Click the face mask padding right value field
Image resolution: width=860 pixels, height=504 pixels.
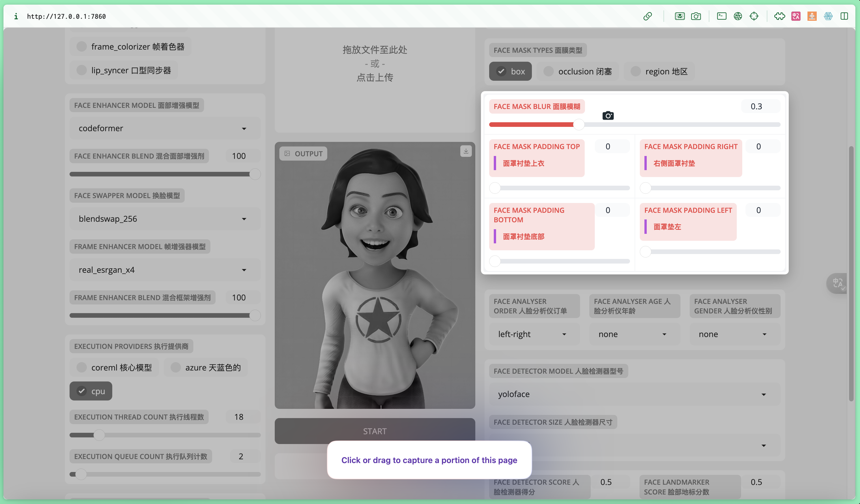pyautogui.click(x=763, y=146)
